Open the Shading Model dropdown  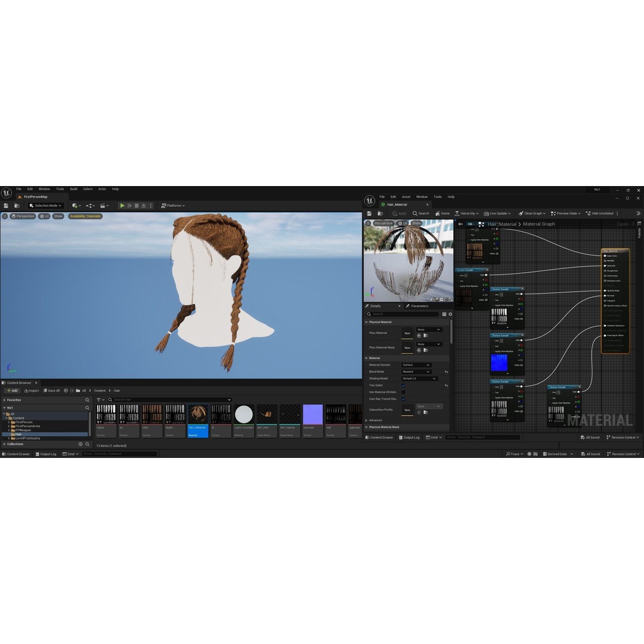coord(419,379)
